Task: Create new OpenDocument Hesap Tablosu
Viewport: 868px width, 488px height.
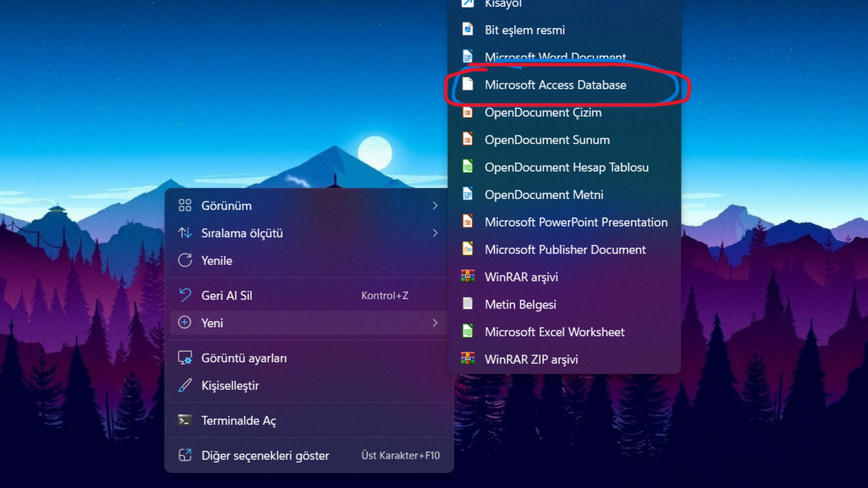Action: point(564,167)
